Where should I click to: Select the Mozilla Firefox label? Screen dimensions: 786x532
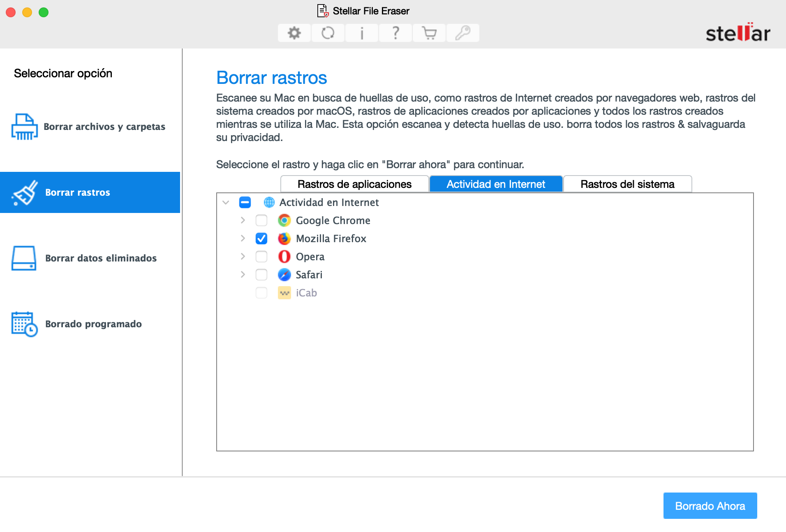[x=331, y=238]
